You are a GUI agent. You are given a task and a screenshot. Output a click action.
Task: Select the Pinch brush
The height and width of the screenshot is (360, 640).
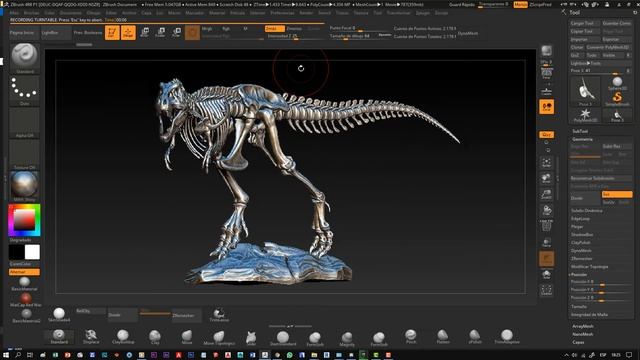[x=411, y=337]
